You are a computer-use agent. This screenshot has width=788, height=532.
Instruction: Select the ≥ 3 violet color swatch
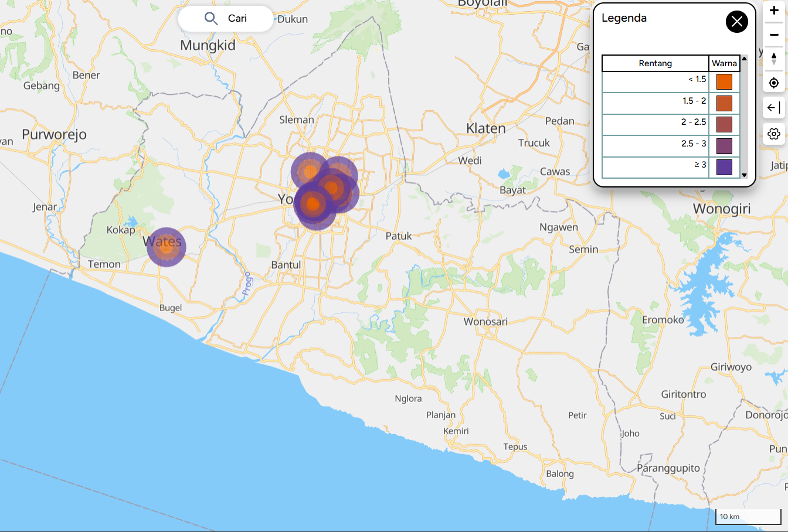[x=724, y=168]
